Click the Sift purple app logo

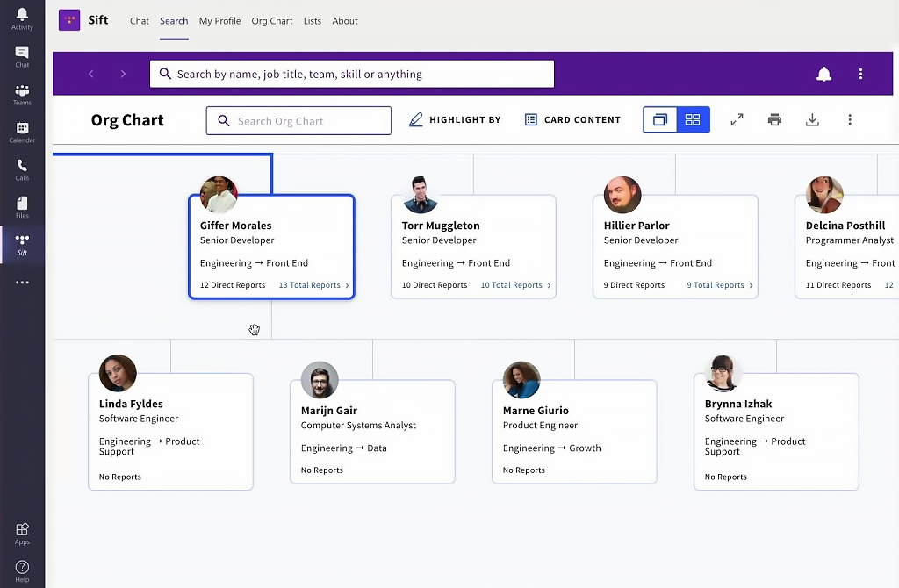(x=69, y=20)
